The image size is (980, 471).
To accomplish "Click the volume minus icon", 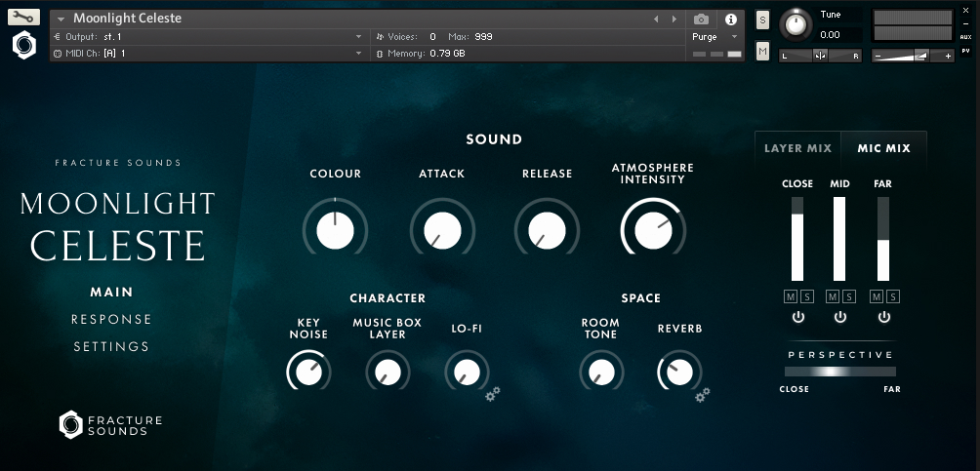I will click(878, 57).
